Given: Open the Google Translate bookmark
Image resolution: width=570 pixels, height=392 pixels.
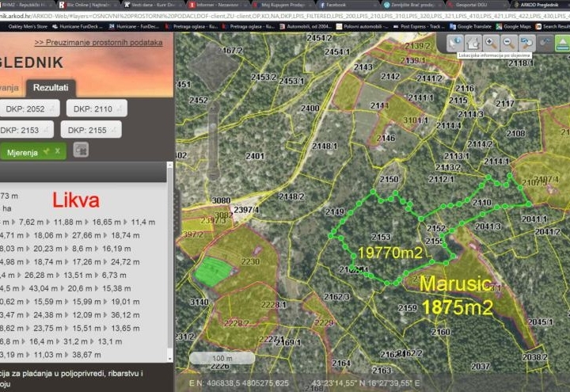Looking at the screenshot, I should pos(475,26).
